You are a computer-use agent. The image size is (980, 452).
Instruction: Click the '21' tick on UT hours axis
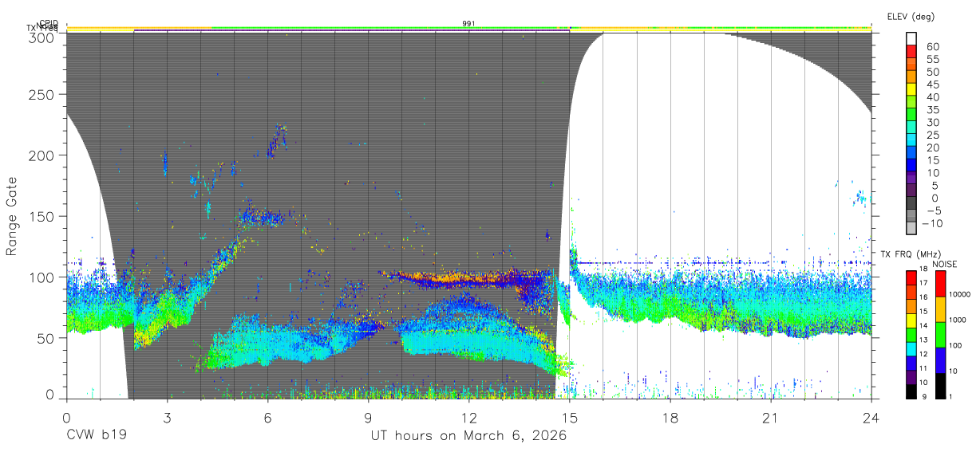(x=771, y=417)
